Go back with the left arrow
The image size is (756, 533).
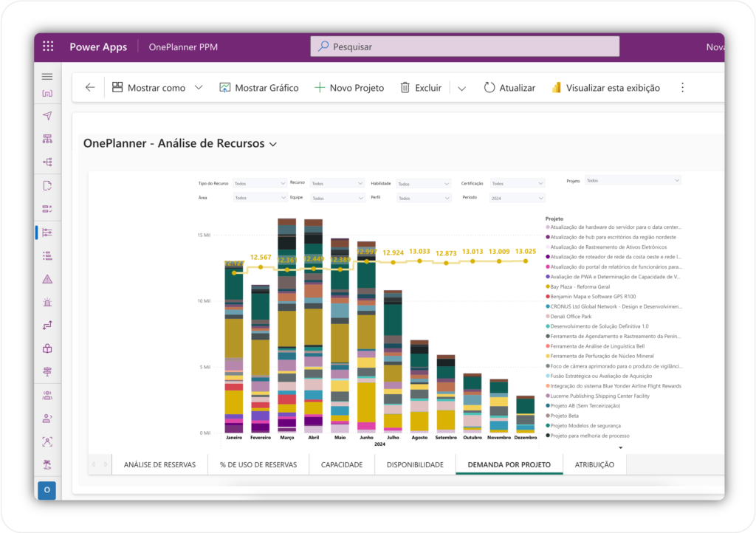point(90,87)
